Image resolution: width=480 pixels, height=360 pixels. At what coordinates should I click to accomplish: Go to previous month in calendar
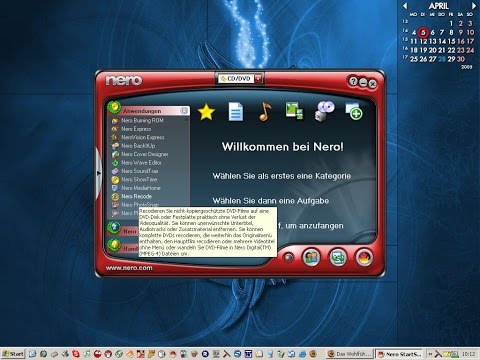click(405, 6)
